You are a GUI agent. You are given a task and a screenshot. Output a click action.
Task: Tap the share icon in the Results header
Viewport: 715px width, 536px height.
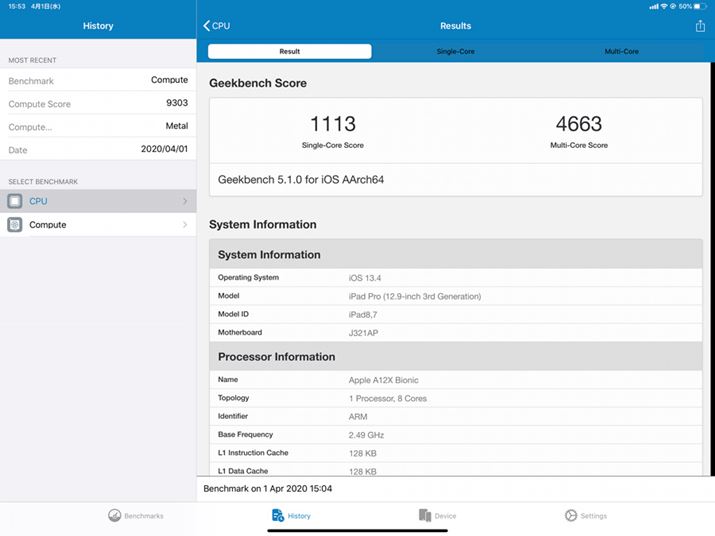point(700,26)
